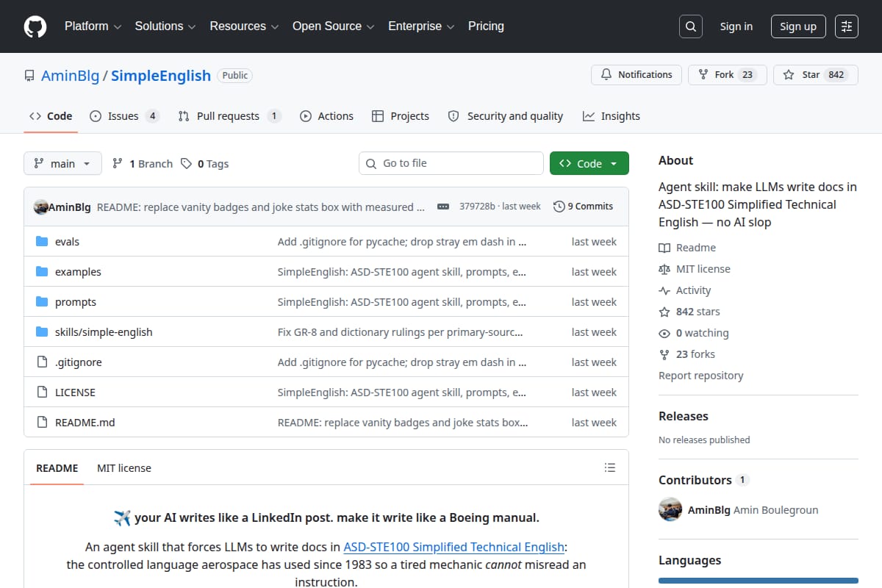
Task: Open the commit details ellipsis icon
Action: point(442,207)
